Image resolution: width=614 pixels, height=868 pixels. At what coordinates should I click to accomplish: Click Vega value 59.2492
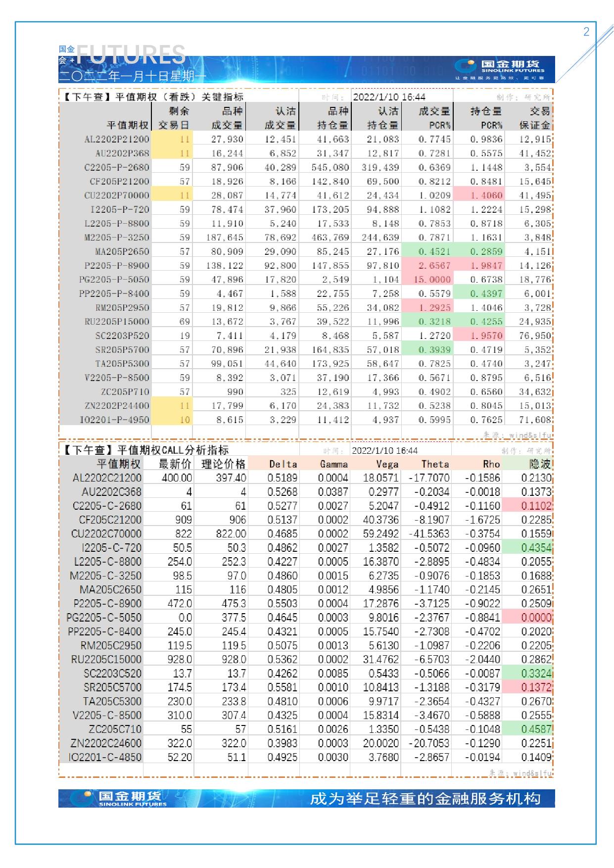click(380, 534)
